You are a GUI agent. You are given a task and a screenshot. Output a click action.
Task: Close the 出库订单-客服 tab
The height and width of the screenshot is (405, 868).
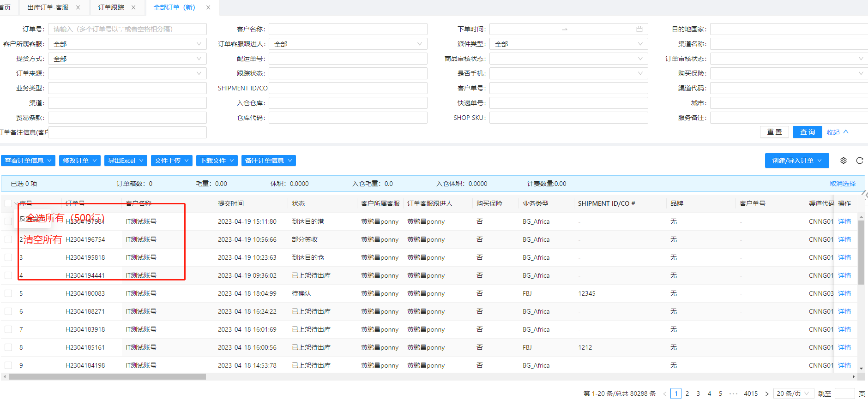pyautogui.click(x=78, y=7)
